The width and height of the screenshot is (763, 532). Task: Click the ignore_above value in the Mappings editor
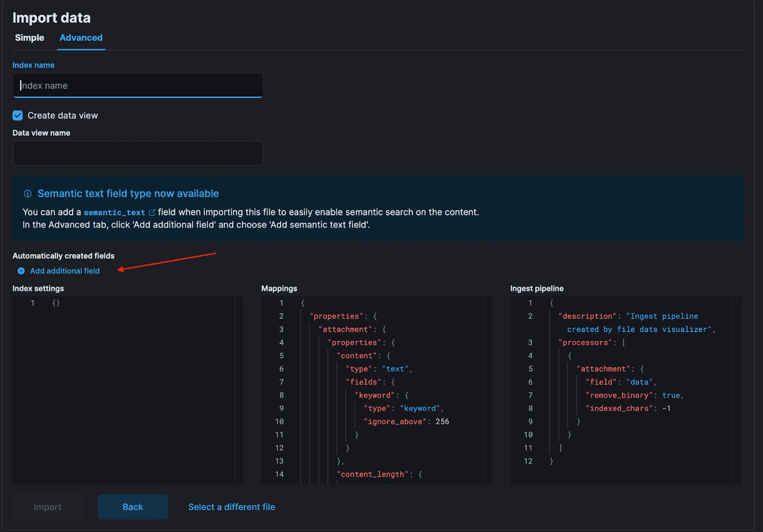(443, 421)
